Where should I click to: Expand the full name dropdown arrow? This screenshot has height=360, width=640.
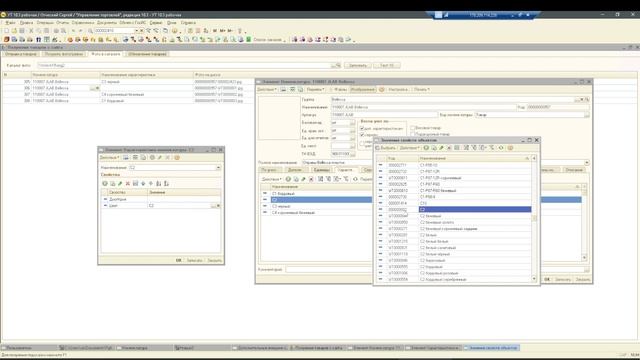click(587, 162)
